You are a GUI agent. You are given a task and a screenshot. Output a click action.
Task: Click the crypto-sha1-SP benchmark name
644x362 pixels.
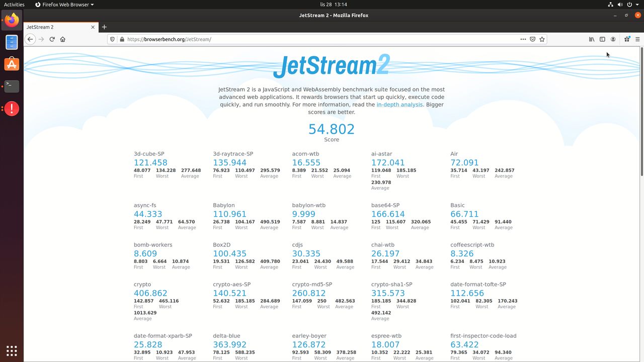(x=392, y=285)
